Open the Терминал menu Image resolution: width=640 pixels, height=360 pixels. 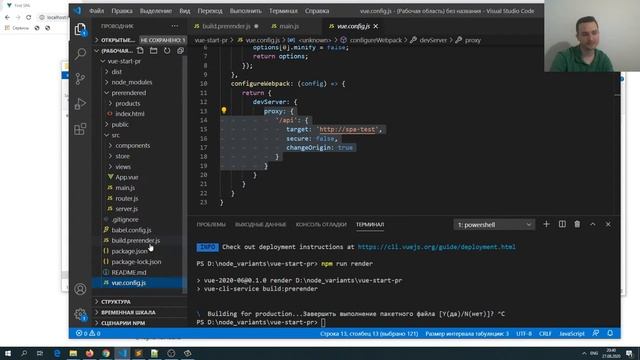pyautogui.click(x=283, y=11)
